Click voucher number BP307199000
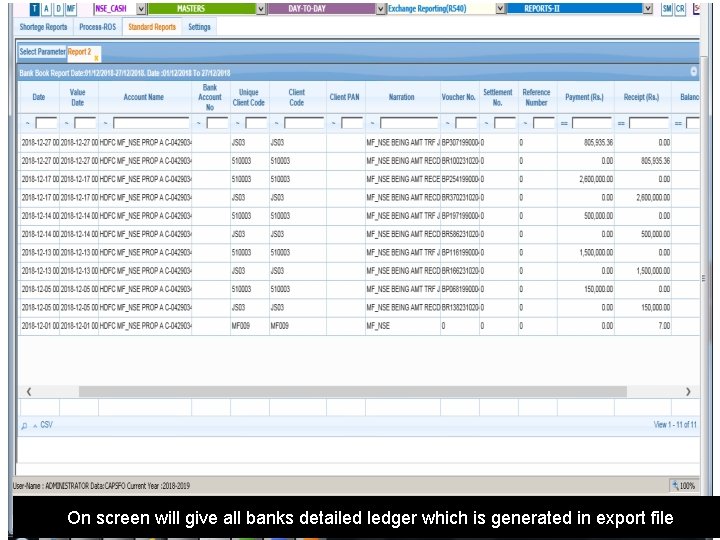This screenshot has height=540, width=720. pyautogui.click(x=460, y=143)
